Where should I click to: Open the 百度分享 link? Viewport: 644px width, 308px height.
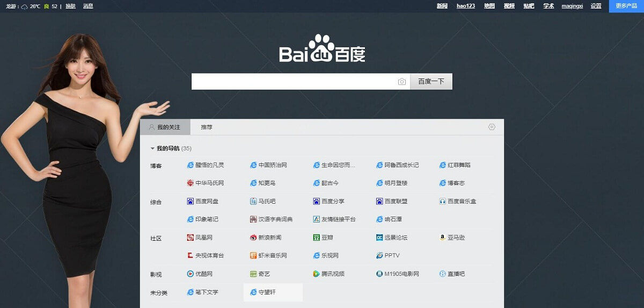[x=333, y=201]
